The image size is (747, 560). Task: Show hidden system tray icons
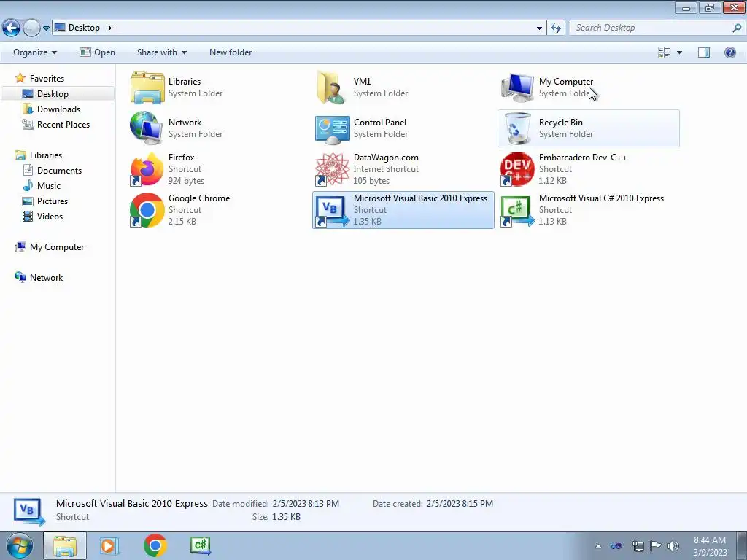click(x=598, y=546)
